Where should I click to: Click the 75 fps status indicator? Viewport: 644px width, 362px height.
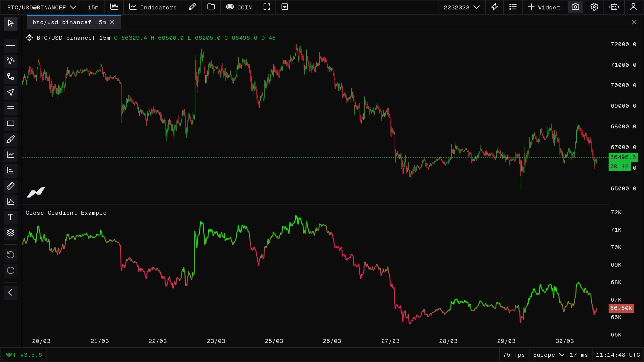[x=514, y=355]
